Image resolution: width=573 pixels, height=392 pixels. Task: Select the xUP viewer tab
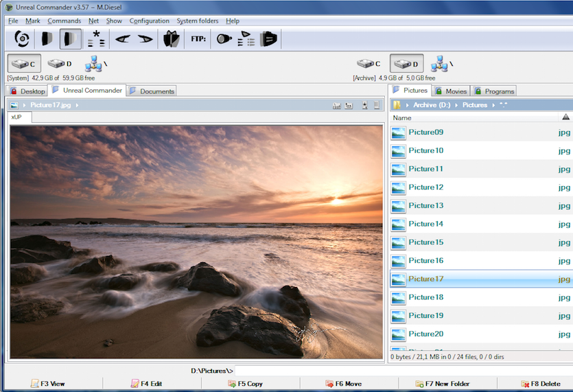tap(19, 117)
